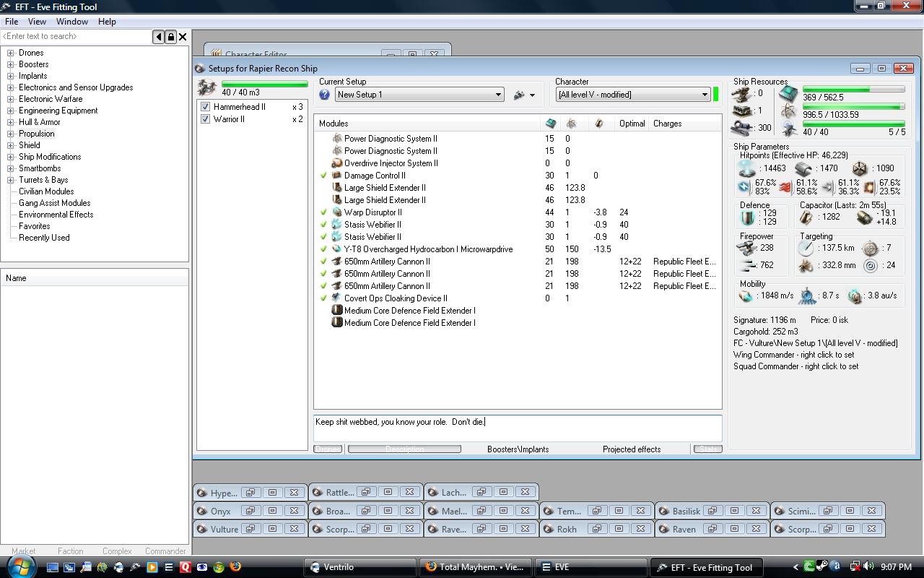Open Firefox from the quick launch bar
Image resolution: width=924 pixels, height=578 pixels.
coord(235,567)
